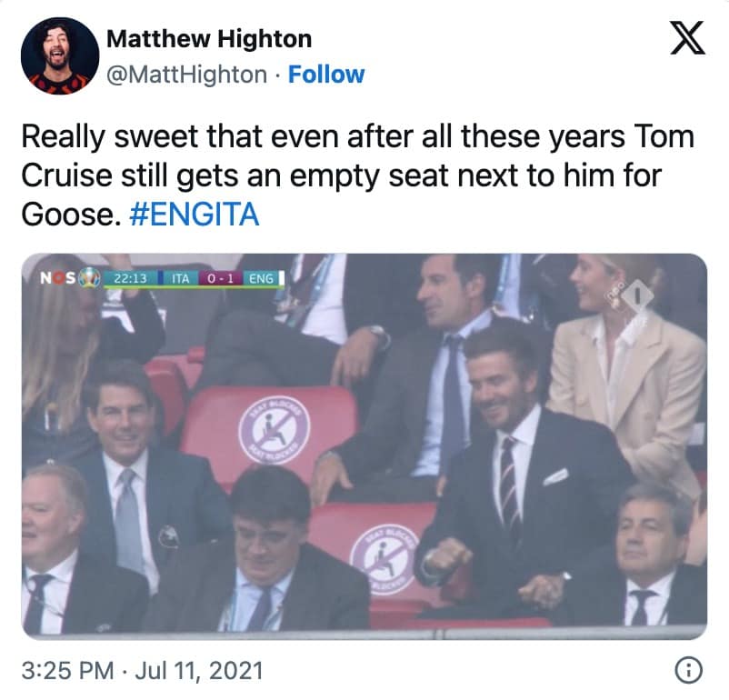Screen dimensions: 729x700
Task: Click the Euro tournament logo beside NOS
Action: [87, 276]
